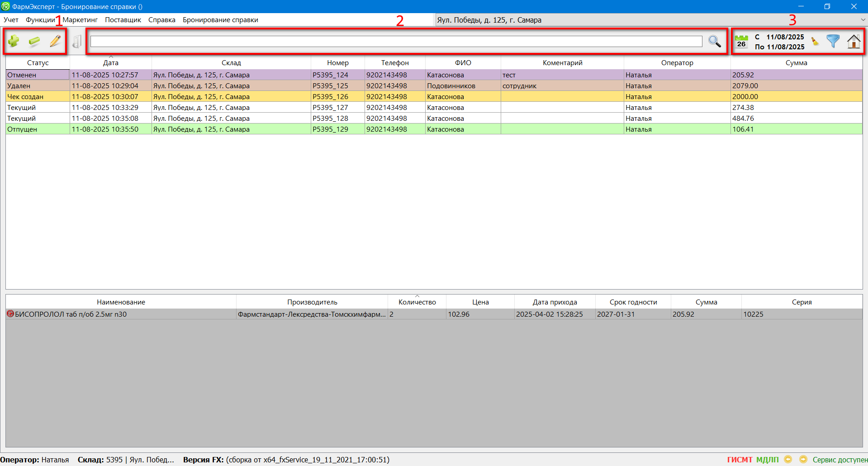The height and width of the screenshot is (466, 868).
Task: Click the grayed-out door icon in toolbar
Action: click(77, 42)
